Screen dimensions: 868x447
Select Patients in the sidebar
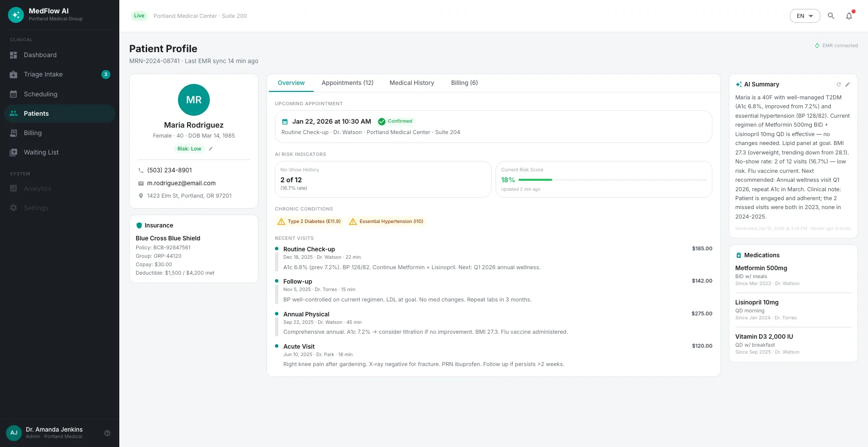point(60,113)
